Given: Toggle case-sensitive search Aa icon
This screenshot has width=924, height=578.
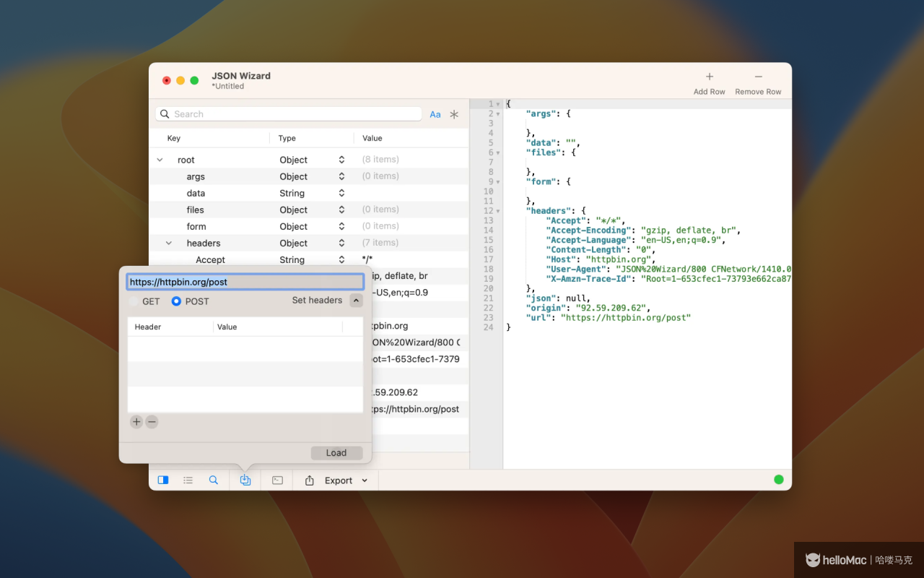Looking at the screenshot, I should [x=435, y=114].
